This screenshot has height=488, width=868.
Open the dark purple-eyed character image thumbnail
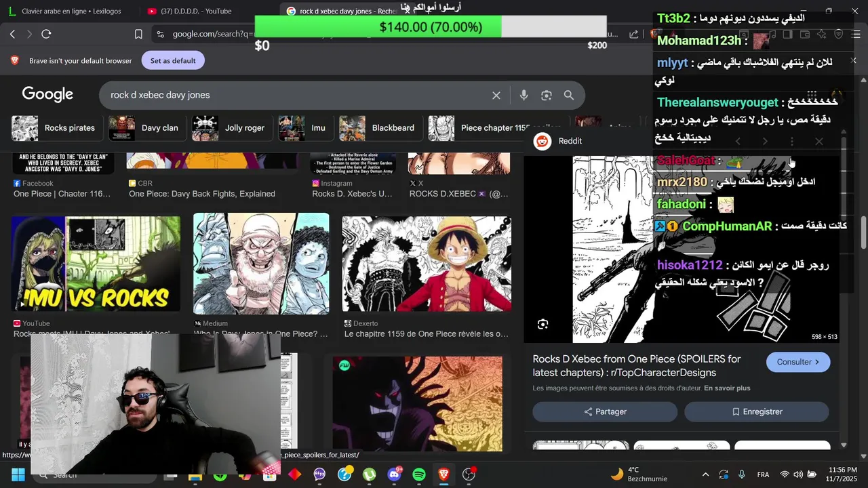click(x=418, y=404)
